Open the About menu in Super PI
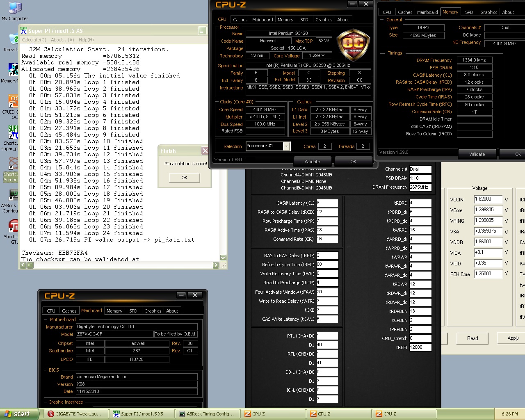 [62, 40]
